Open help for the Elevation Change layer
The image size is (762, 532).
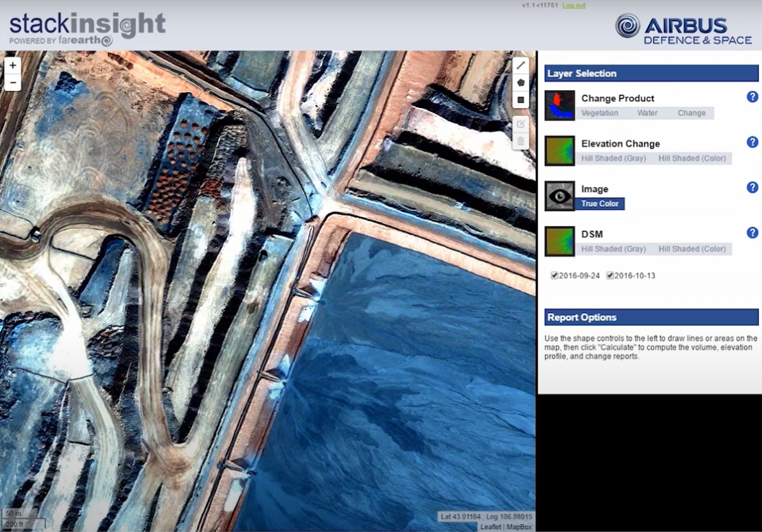point(752,142)
